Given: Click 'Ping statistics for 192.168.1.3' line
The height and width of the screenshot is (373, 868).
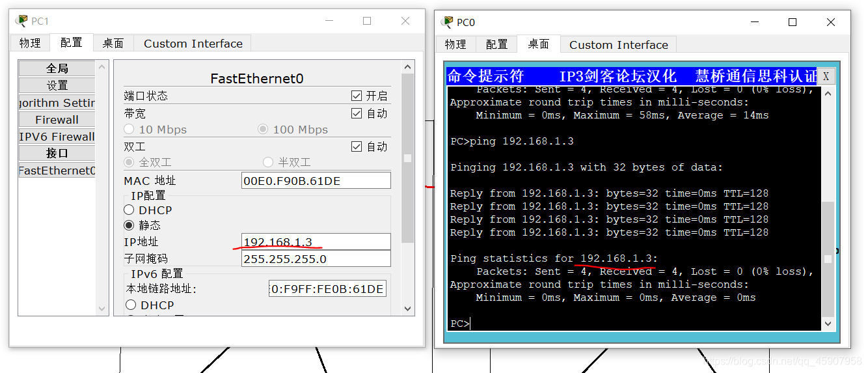Looking at the screenshot, I should point(554,258).
